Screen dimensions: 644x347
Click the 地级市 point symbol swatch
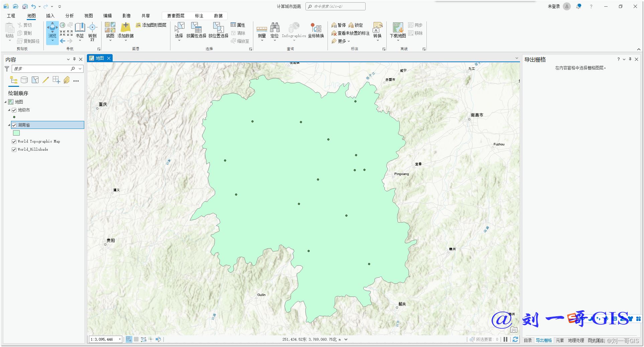click(x=14, y=117)
